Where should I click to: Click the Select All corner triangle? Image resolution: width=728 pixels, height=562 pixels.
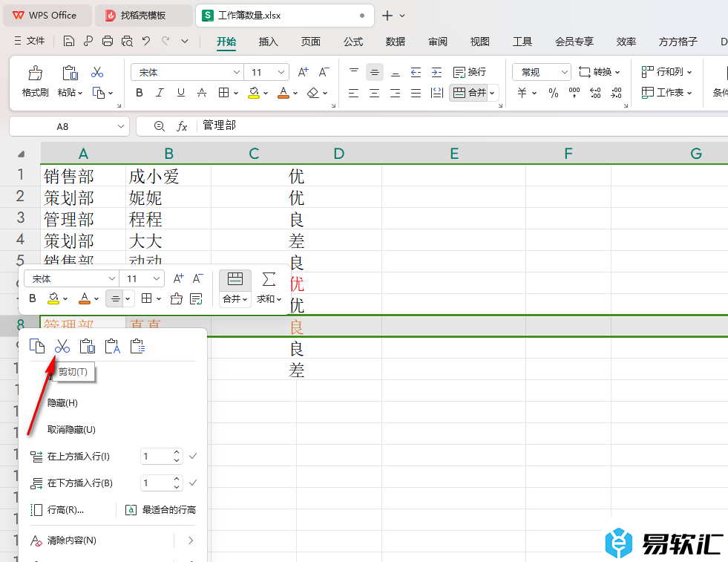click(x=21, y=154)
